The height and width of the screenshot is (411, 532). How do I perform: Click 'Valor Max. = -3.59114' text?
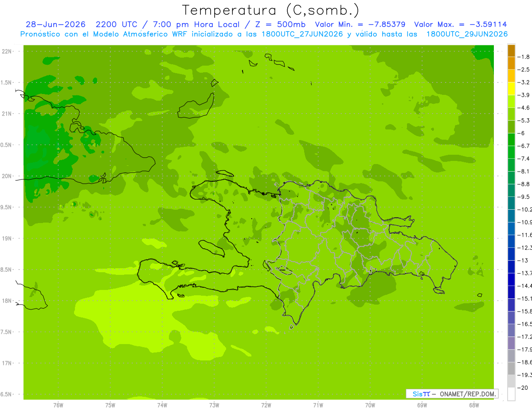tap(461, 24)
